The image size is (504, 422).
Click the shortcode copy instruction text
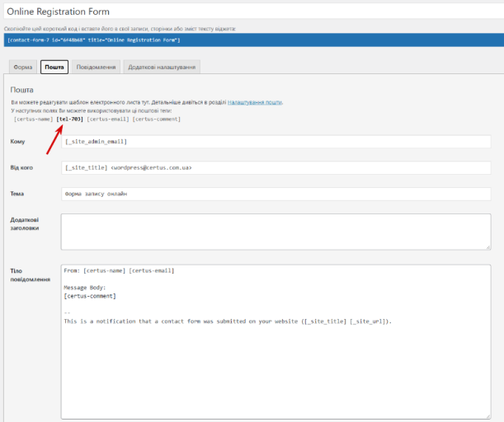tap(120, 29)
